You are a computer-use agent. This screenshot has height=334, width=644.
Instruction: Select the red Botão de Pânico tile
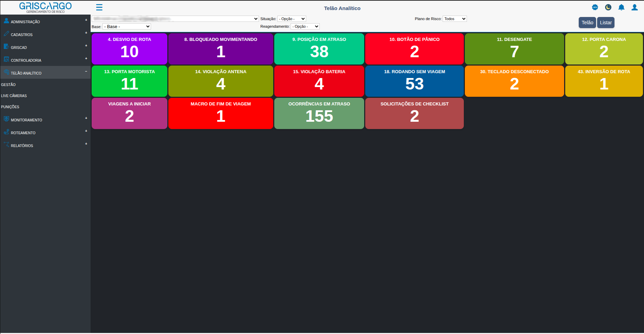(414, 49)
